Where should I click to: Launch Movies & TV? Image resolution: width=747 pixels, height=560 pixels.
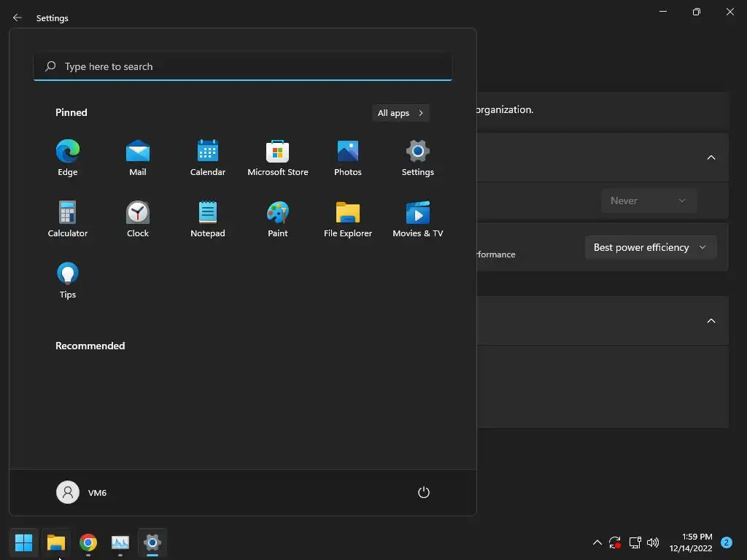(x=418, y=219)
